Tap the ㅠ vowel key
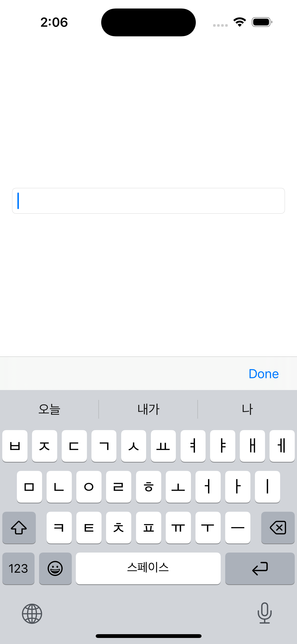 (178, 528)
